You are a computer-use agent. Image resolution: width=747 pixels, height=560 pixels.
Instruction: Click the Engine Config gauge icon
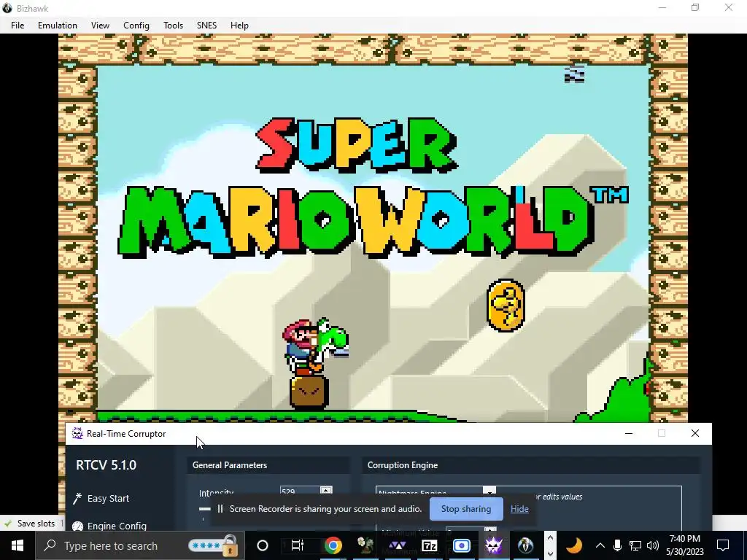click(x=77, y=526)
